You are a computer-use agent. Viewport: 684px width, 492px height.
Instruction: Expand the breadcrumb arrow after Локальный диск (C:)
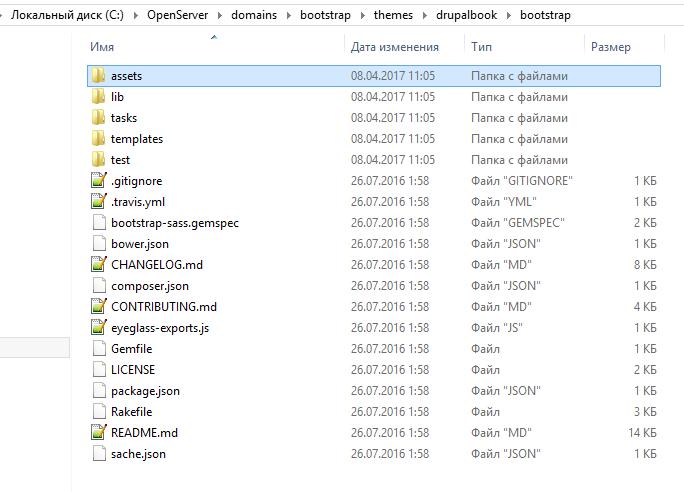(136, 16)
